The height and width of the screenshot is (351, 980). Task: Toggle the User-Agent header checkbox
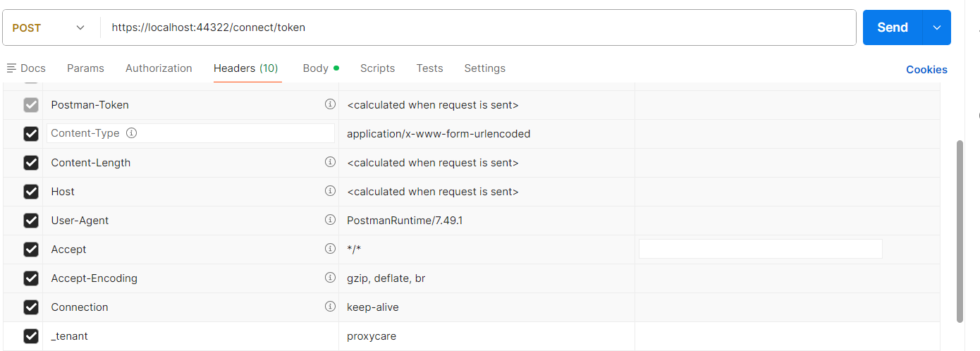click(x=31, y=221)
